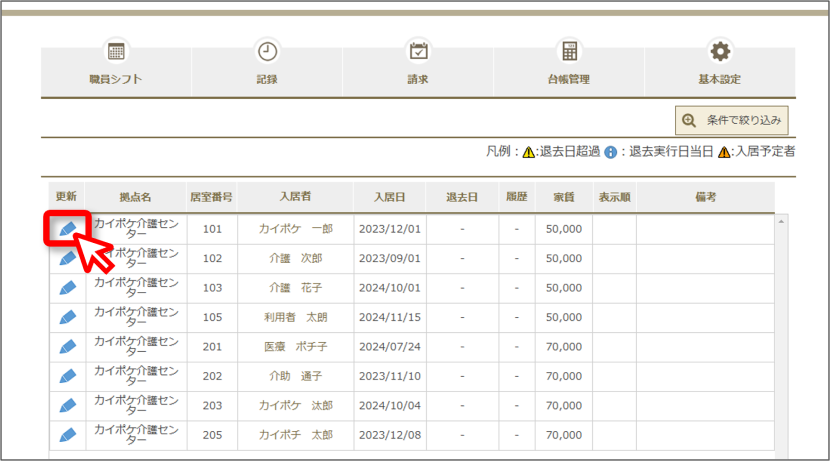Click the 表示順 column header
Viewport: 830px width, 461px height.
pyautogui.click(x=615, y=197)
